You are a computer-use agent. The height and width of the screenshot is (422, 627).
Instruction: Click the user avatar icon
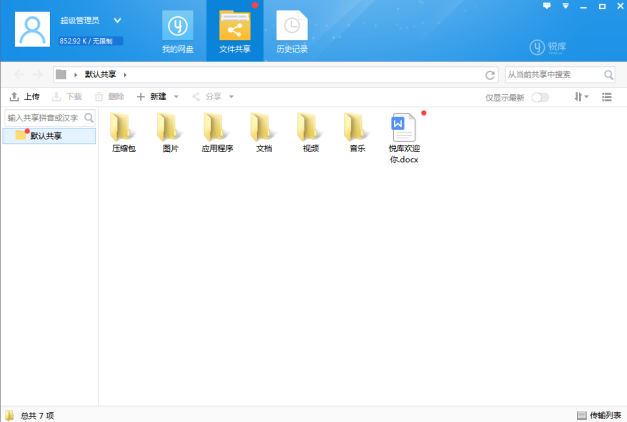(x=32, y=29)
